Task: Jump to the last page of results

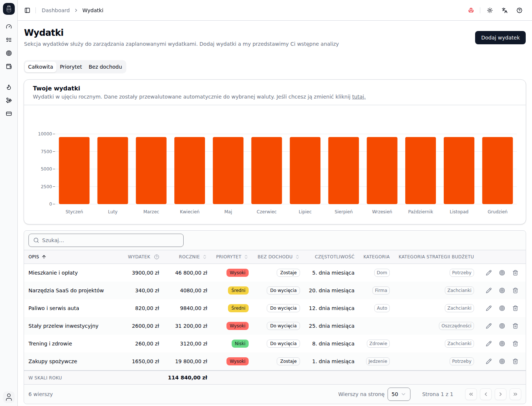Action: [515, 394]
